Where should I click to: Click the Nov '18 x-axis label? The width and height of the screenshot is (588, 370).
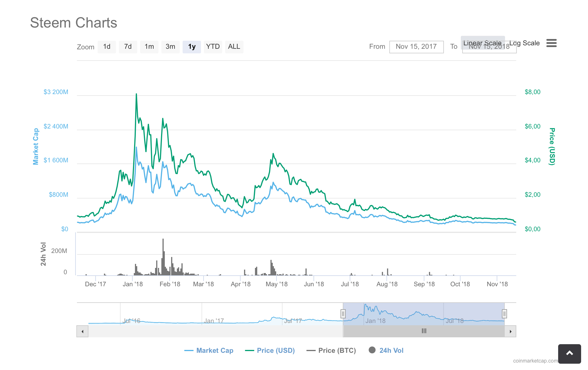497,284
